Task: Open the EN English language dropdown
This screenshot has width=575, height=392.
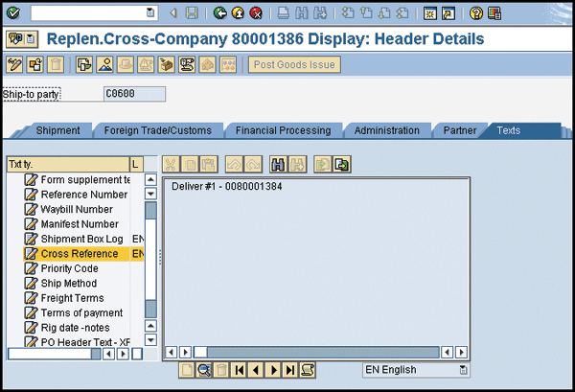Action: point(464,370)
